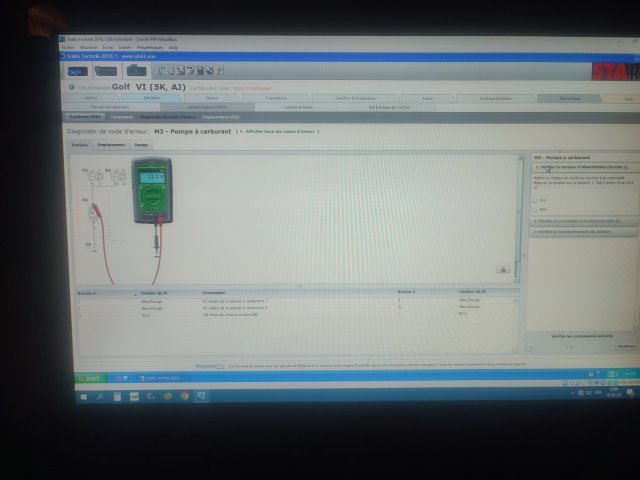The width and height of the screenshot is (640, 480).
Task: Open the Machine menu in VirtualBox
Action: [x=89, y=47]
